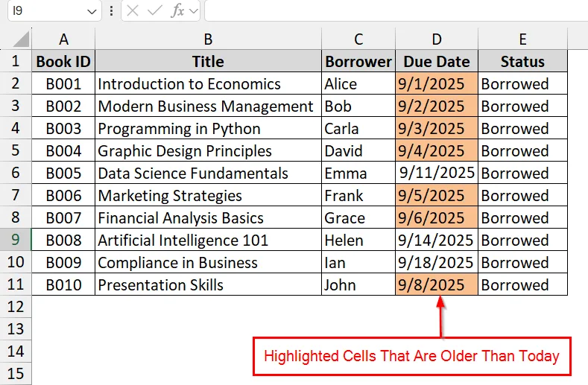Select column A header
This screenshot has width=588, height=385.
pyautogui.click(x=63, y=39)
